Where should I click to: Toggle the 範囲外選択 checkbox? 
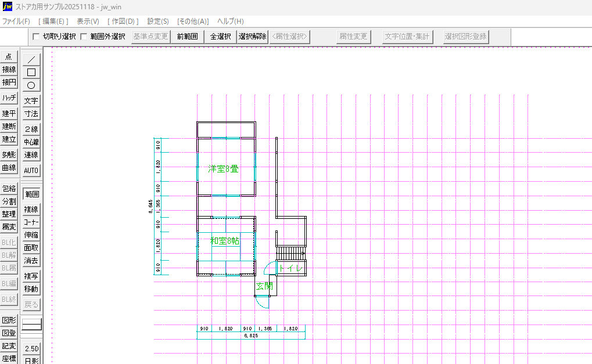tap(84, 37)
